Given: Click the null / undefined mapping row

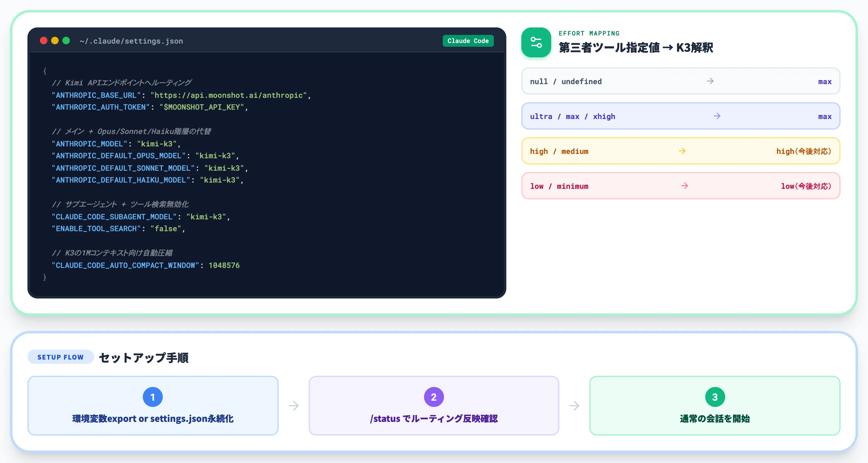Looking at the screenshot, I should click(x=681, y=81).
